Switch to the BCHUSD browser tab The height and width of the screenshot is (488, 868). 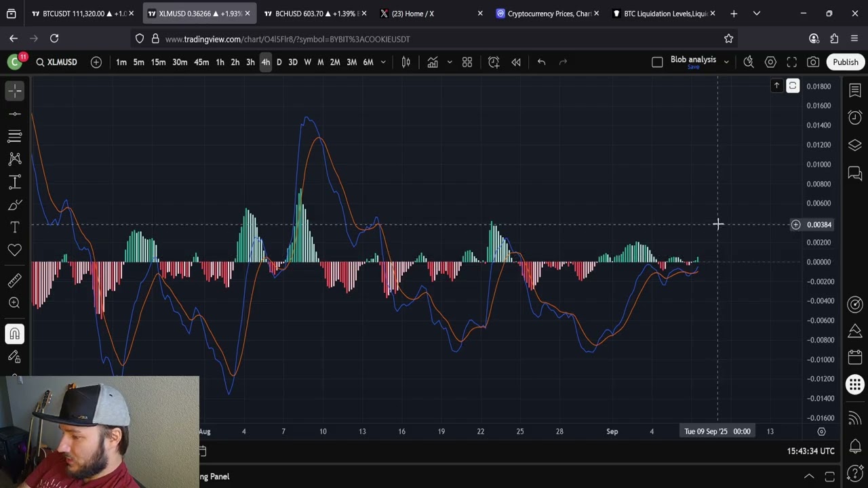tap(314, 14)
